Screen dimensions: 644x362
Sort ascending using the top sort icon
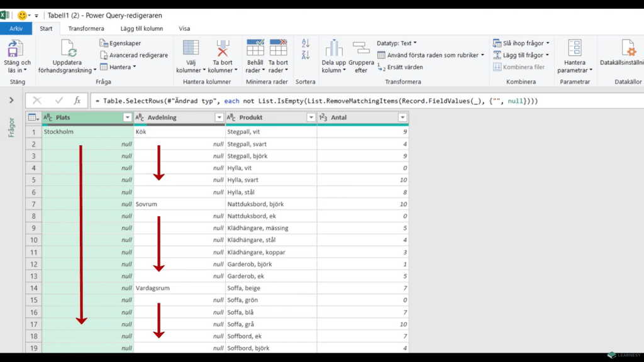coord(306,43)
